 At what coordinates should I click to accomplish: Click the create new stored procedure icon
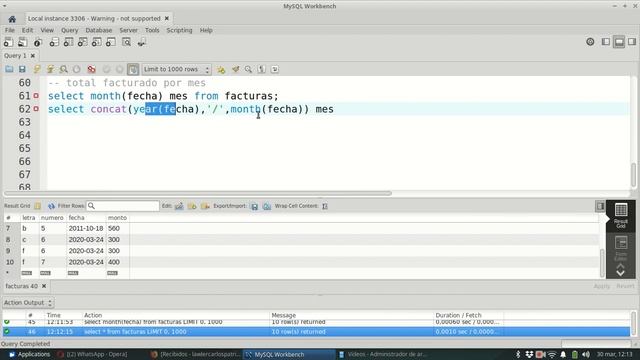(97, 42)
